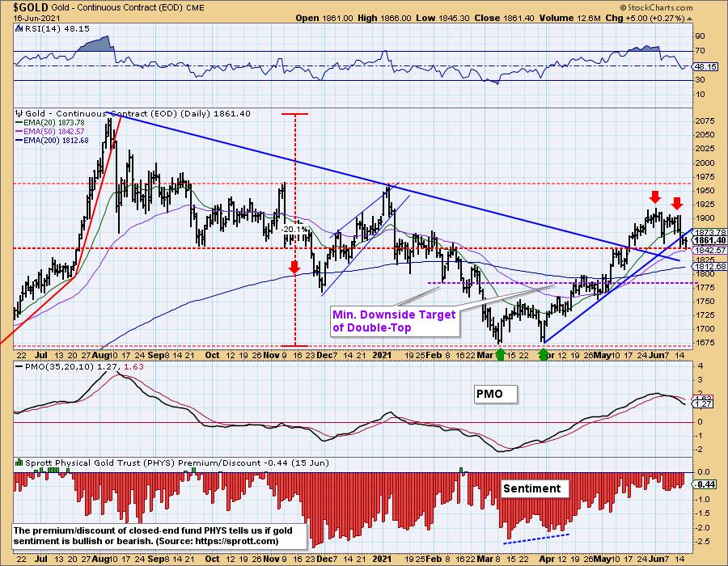This screenshot has height=566, width=728.
Task: Click the EMA(20) 1873.78 legend entry
Action: [x=54, y=123]
